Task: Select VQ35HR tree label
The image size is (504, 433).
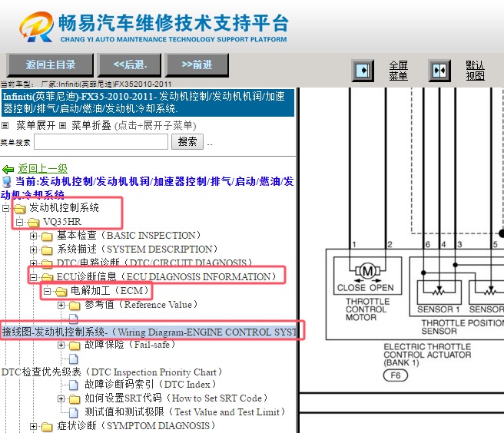Action: [62, 222]
